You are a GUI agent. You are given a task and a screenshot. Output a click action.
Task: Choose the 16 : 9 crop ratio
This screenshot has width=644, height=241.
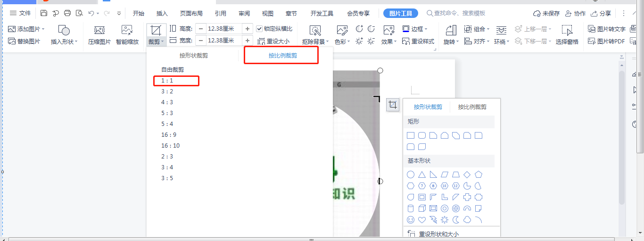click(169, 135)
